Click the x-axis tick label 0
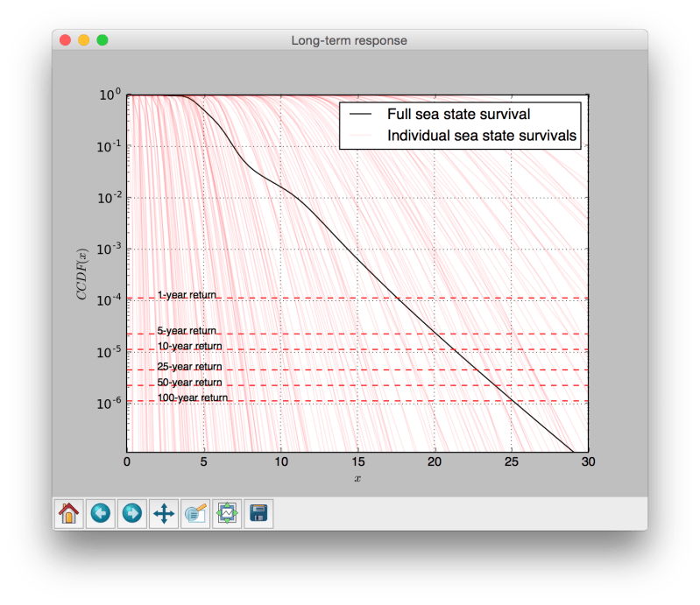This screenshot has width=700, height=605. [x=127, y=461]
